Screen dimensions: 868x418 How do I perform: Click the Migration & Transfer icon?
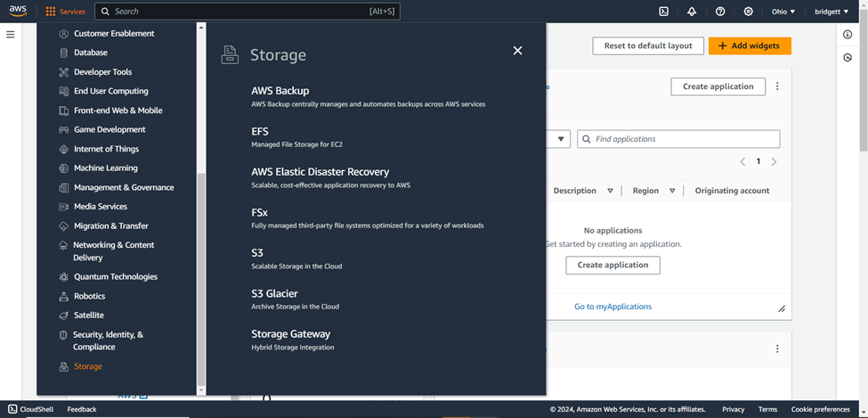click(64, 225)
